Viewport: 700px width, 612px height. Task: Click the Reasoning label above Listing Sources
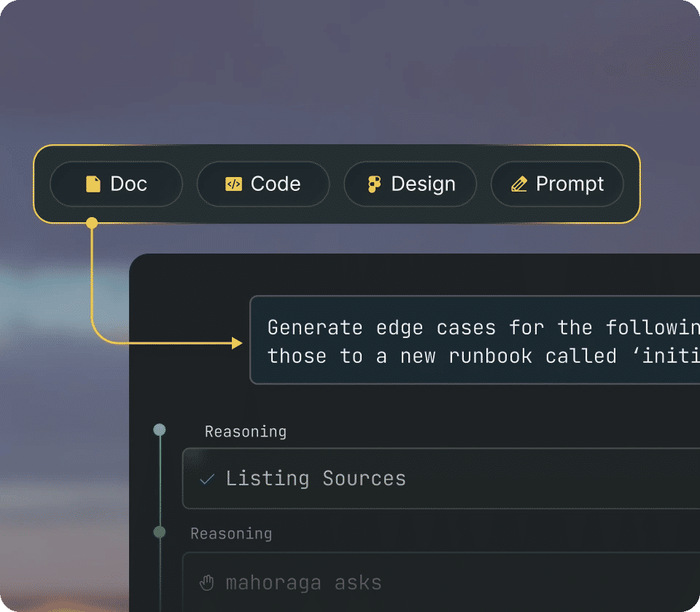pos(246,432)
